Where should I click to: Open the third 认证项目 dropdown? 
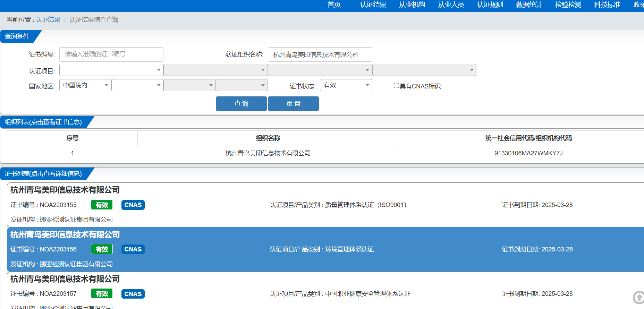click(x=320, y=70)
